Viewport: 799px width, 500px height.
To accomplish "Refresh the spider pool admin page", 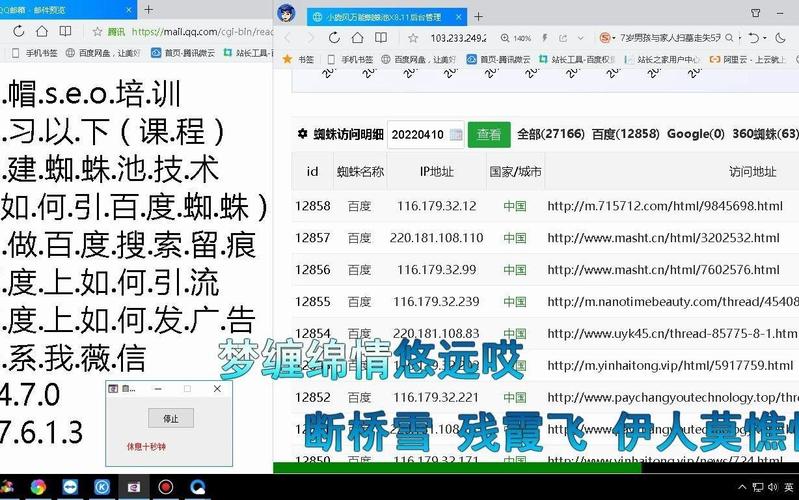I will coord(334,38).
